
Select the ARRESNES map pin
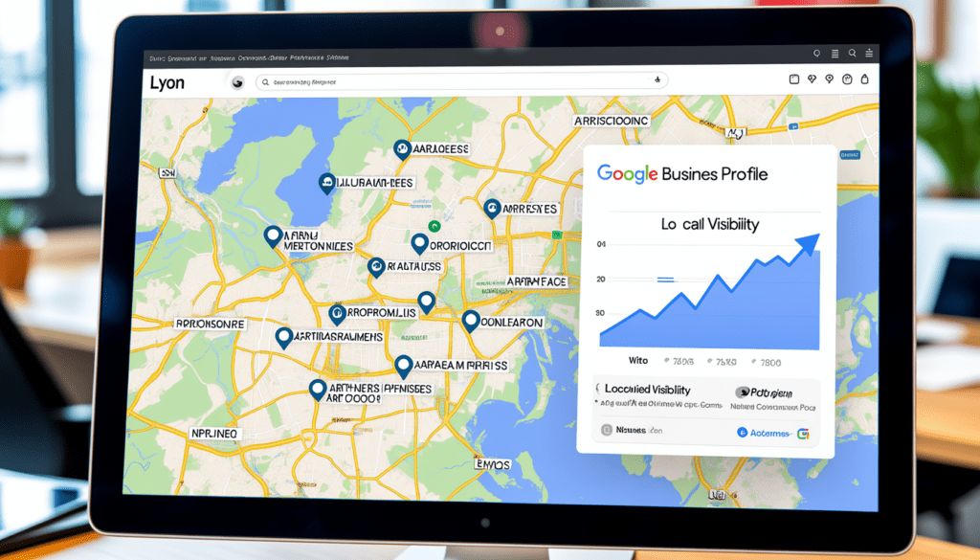492,210
